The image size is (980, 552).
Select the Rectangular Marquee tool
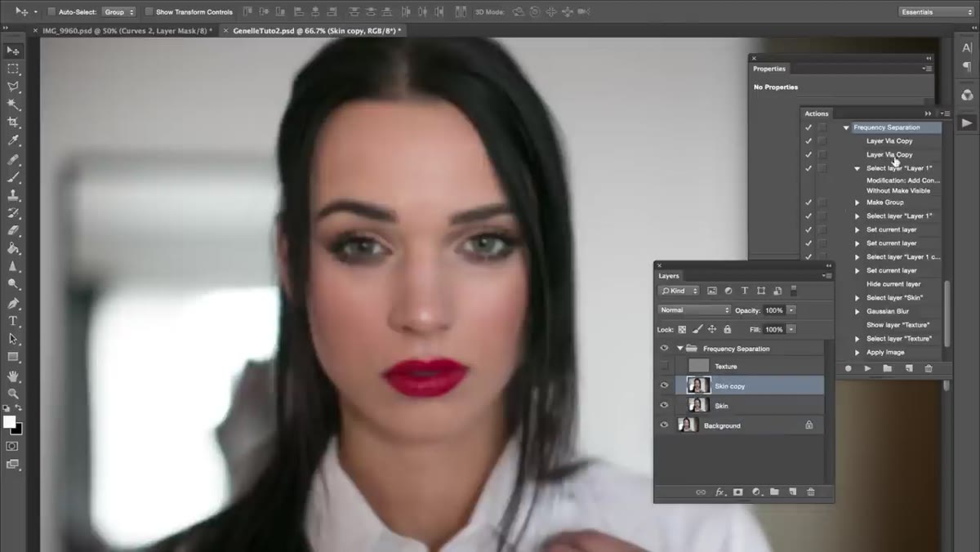point(13,69)
